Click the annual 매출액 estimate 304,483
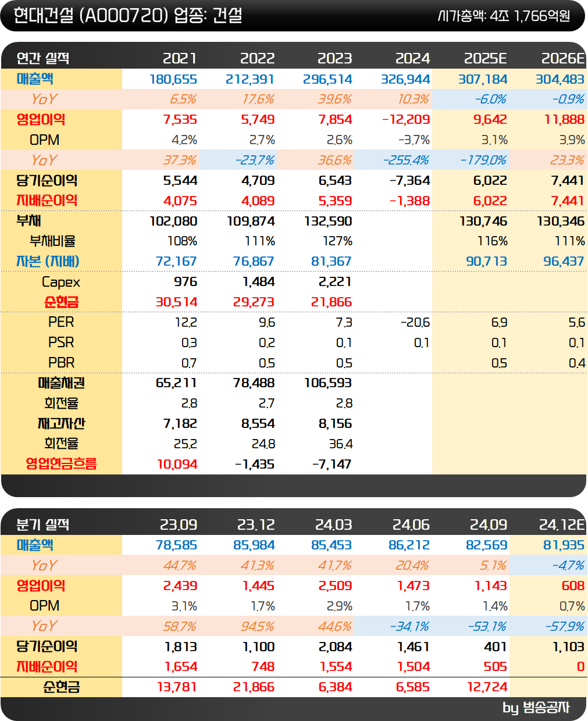This screenshot has width=588, height=721. [x=560, y=79]
